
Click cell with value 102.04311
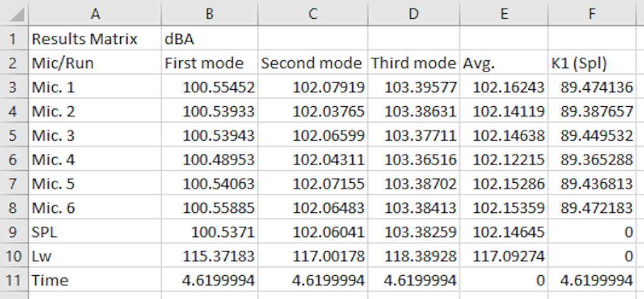click(x=313, y=160)
